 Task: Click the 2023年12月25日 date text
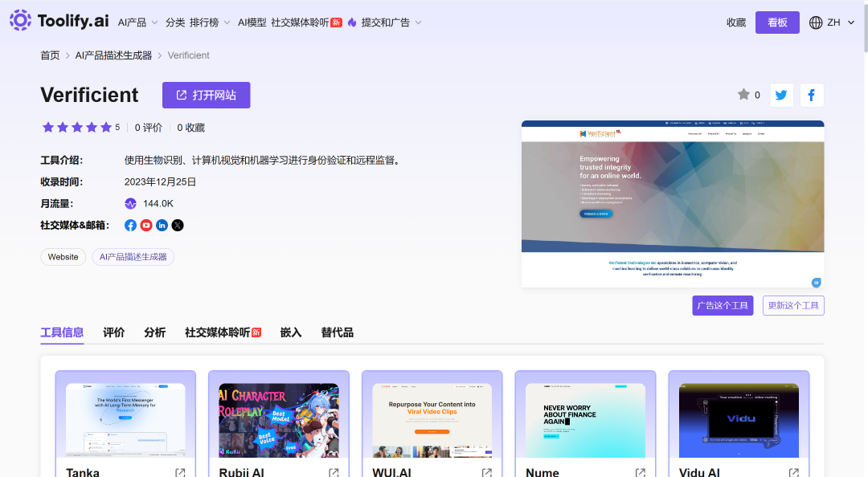tap(160, 182)
